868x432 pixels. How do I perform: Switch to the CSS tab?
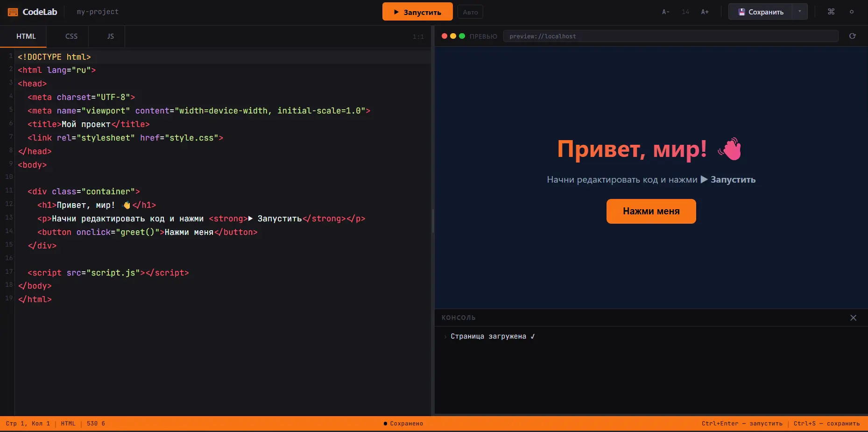point(71,36)
